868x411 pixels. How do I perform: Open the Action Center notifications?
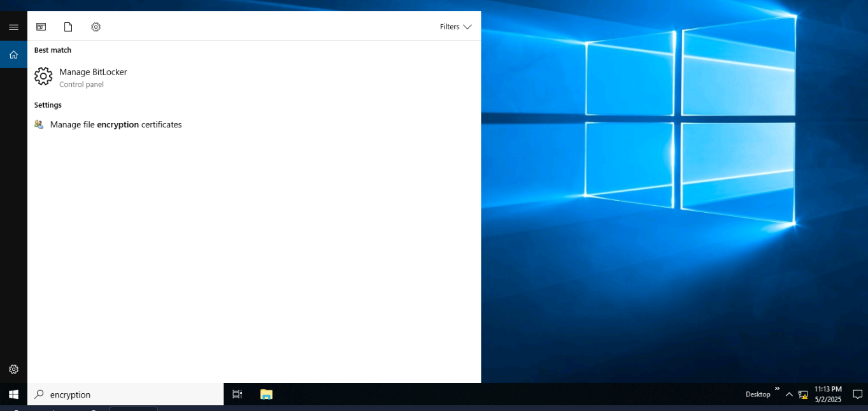[x=857, y=394]
